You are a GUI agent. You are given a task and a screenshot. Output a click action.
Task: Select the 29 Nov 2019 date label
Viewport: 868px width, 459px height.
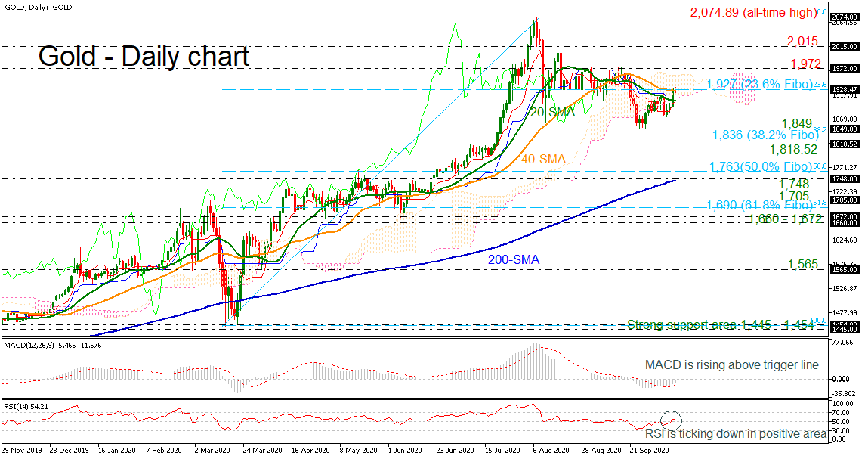click(x=21, y=451)
